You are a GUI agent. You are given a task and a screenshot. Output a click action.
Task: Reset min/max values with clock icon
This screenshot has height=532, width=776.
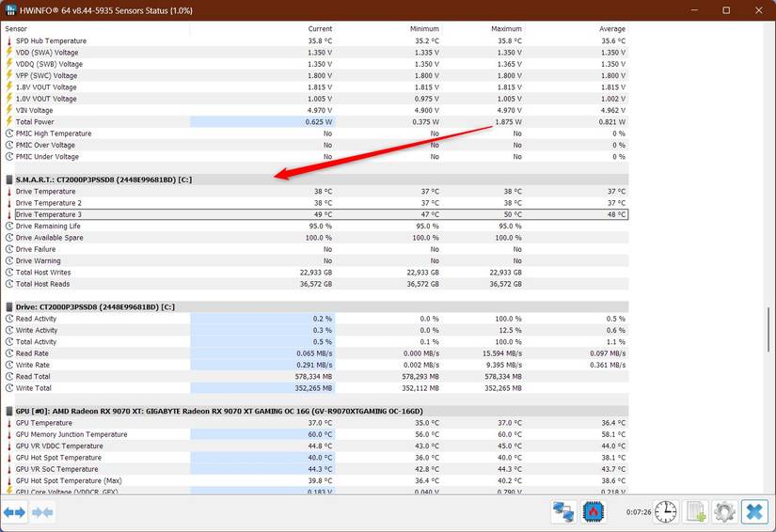click(x=665, y=511)
